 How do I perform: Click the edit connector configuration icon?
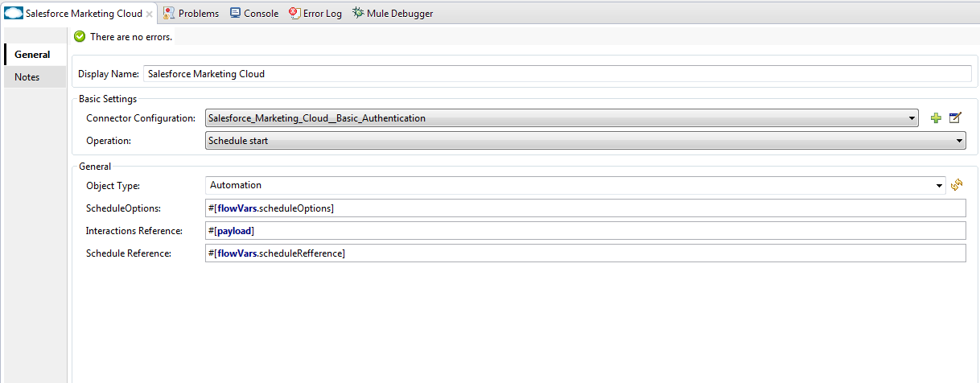pyautogui.click(x=955, y=118)
